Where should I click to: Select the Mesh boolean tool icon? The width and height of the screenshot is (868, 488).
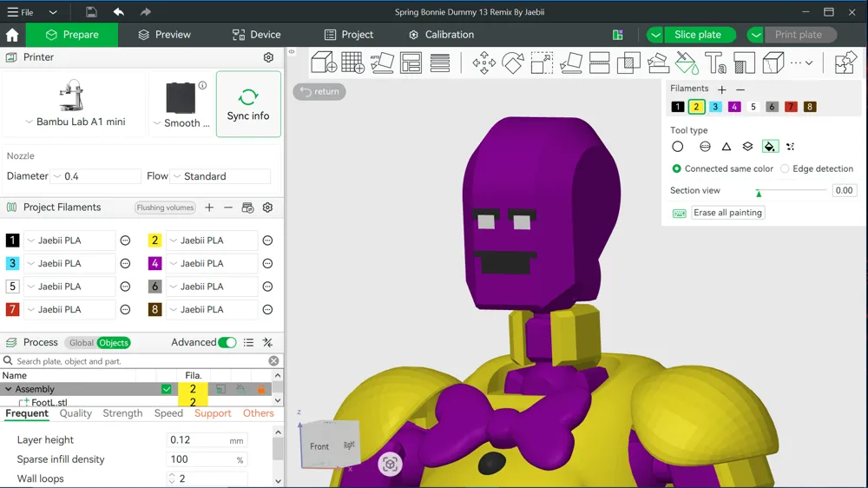628,63
